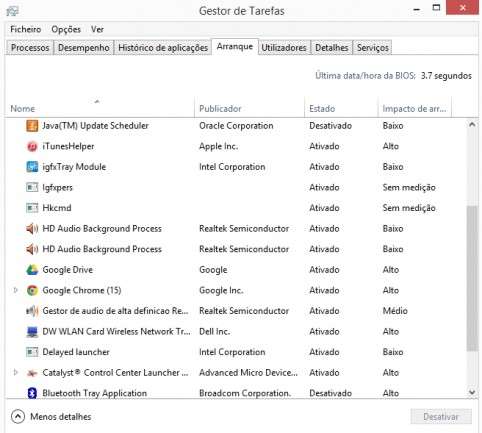This screenshot has width=482, height=433.
Task: Open the Detalhes tab
Action: [x=332, y=48]
